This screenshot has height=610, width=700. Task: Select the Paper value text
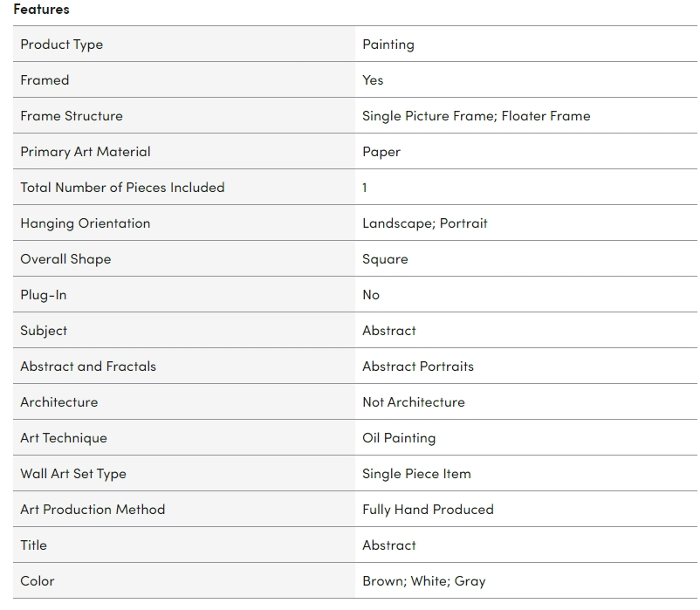pos(381,152)
